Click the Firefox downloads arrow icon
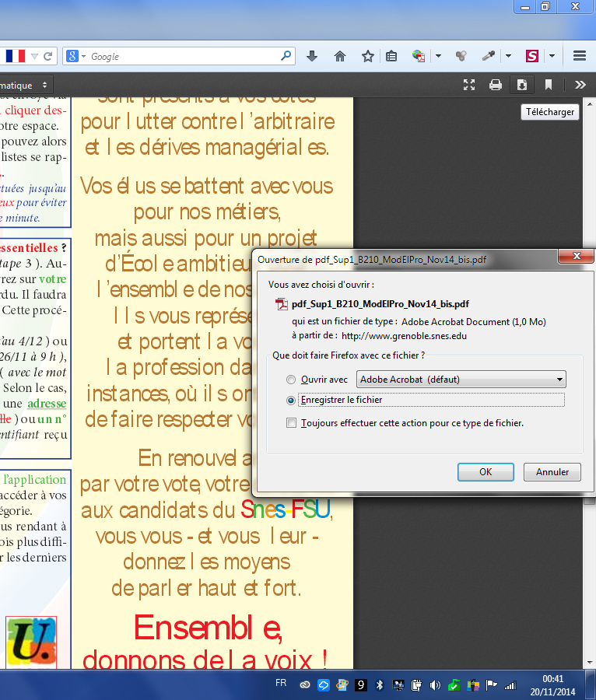596x700 pixels. [x=312, y=56]
